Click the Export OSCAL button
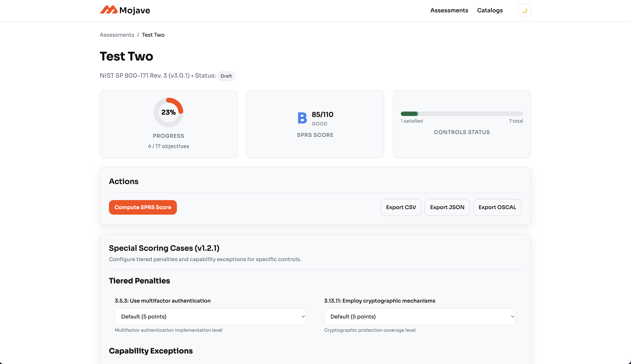631x364 pixels. (497, 207)
